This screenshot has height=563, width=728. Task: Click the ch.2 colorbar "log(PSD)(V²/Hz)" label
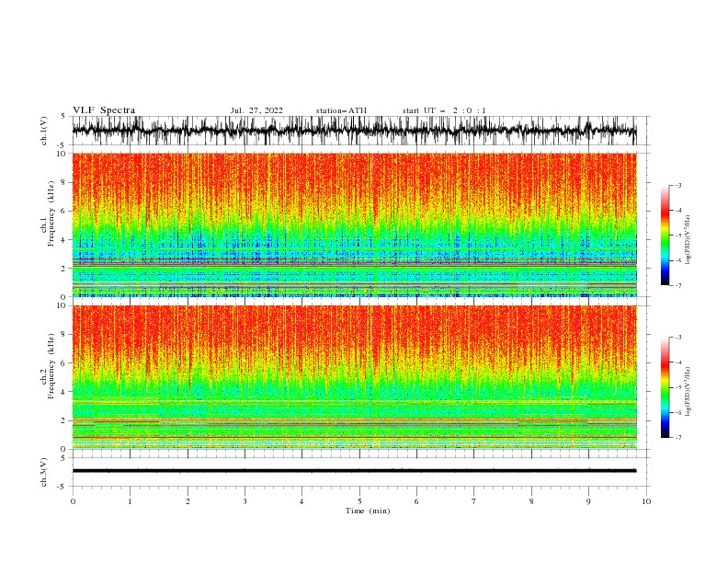coord(688,392)
